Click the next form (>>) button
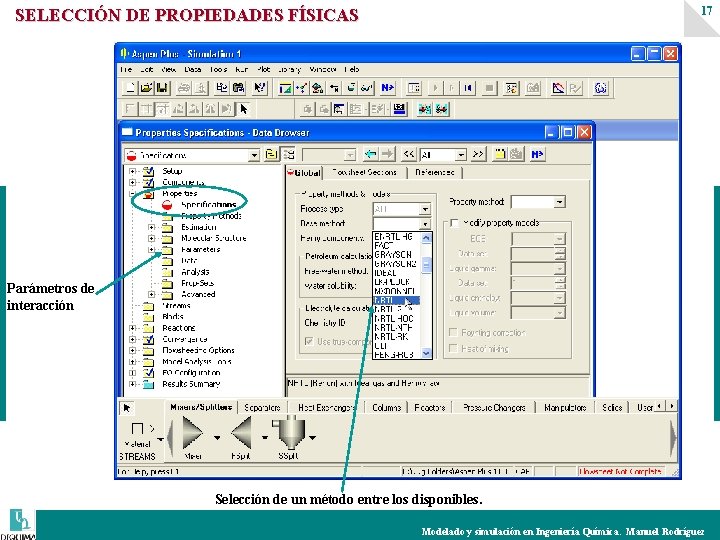The image size is (720, 540). (478, 155)
